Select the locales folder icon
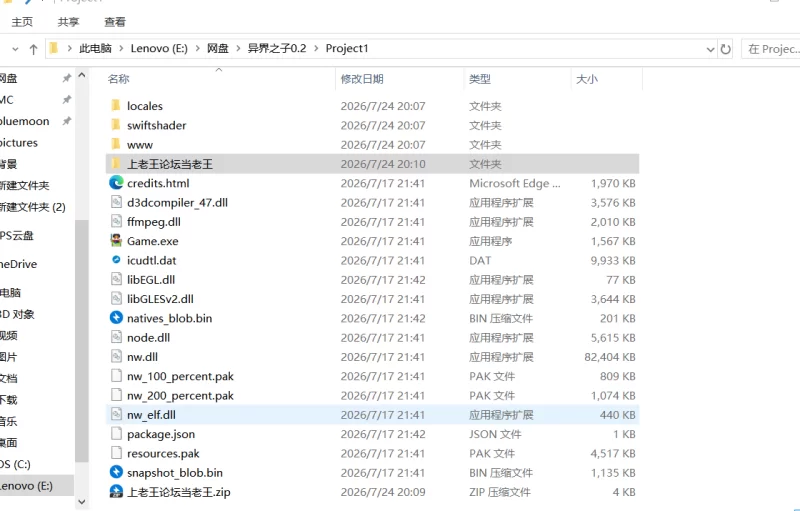The image size is (800, 511). (x=116, y=106)
